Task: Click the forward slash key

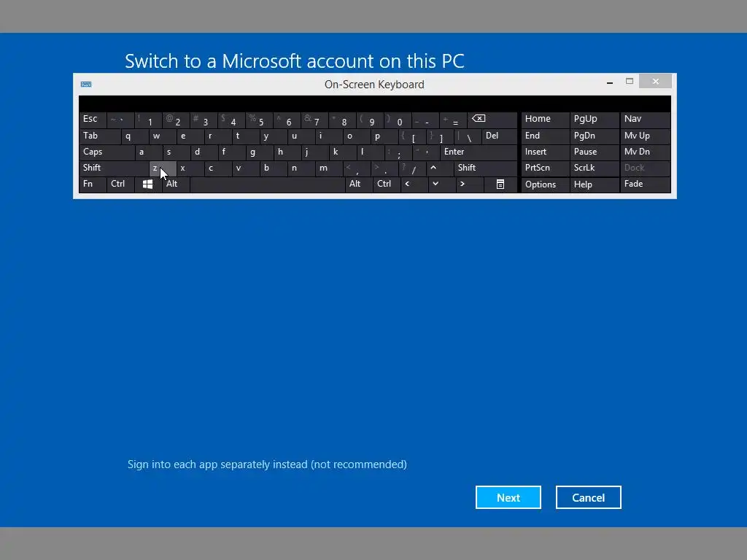Action: pos(412,168)
